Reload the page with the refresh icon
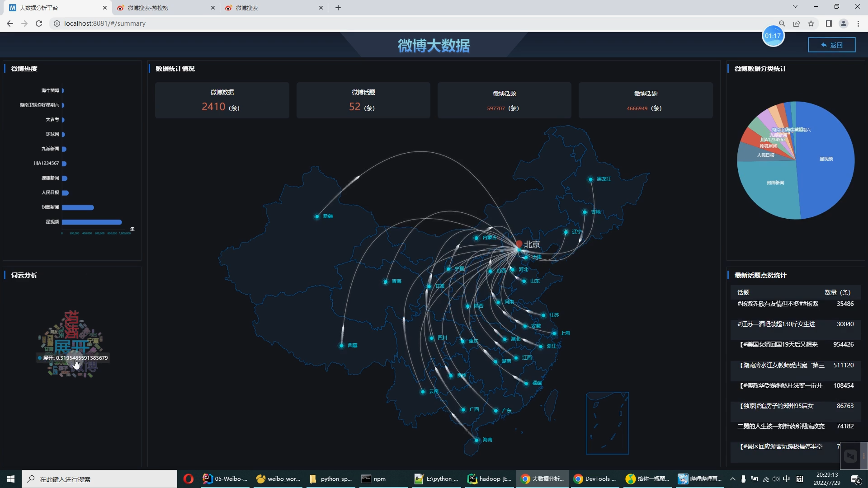This screenshot has width=868, height=488. coord(39,23)
